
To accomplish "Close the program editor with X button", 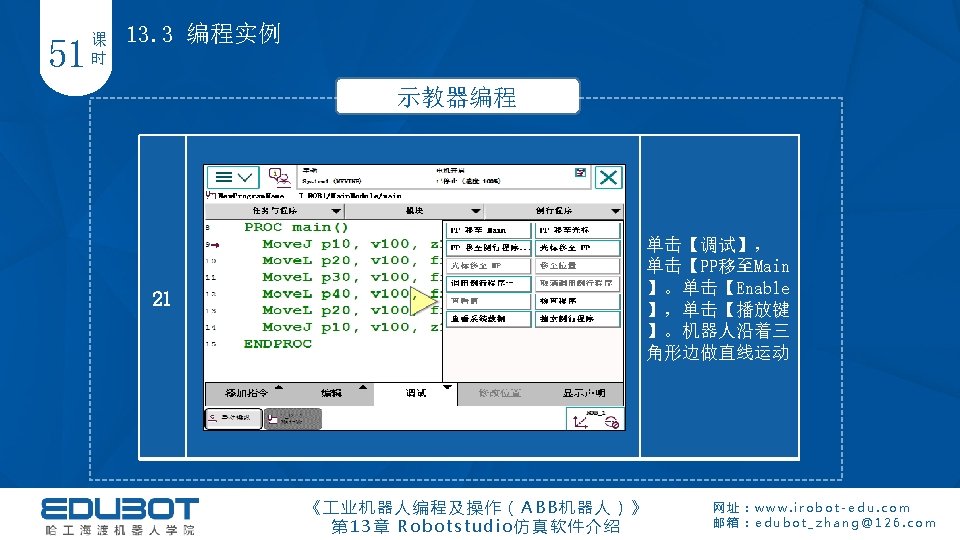I will point(609,178).
